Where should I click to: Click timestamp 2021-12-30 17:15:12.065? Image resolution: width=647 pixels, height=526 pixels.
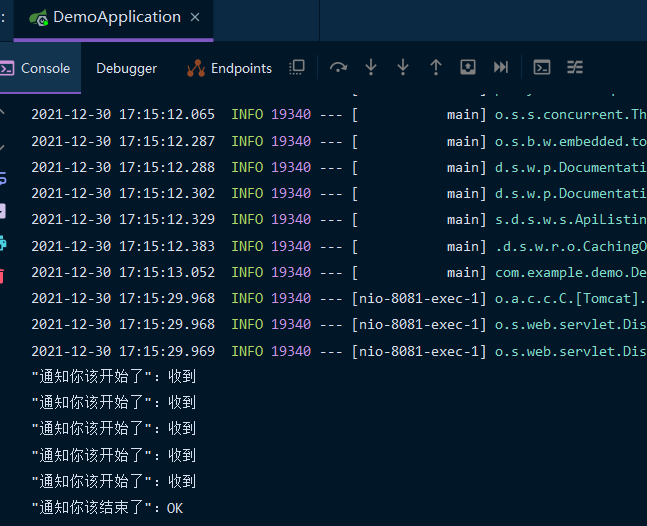pyautogui.click(x=123, y=114)
